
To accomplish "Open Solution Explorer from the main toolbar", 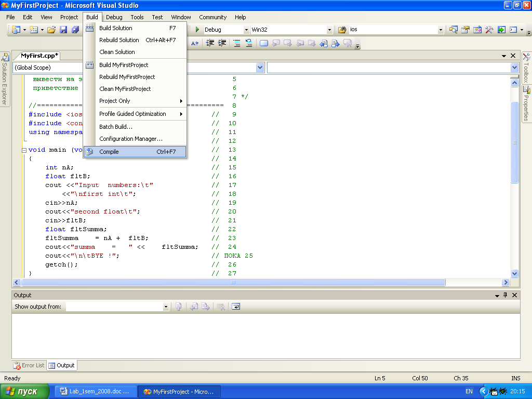I will (x=453, y=30).
